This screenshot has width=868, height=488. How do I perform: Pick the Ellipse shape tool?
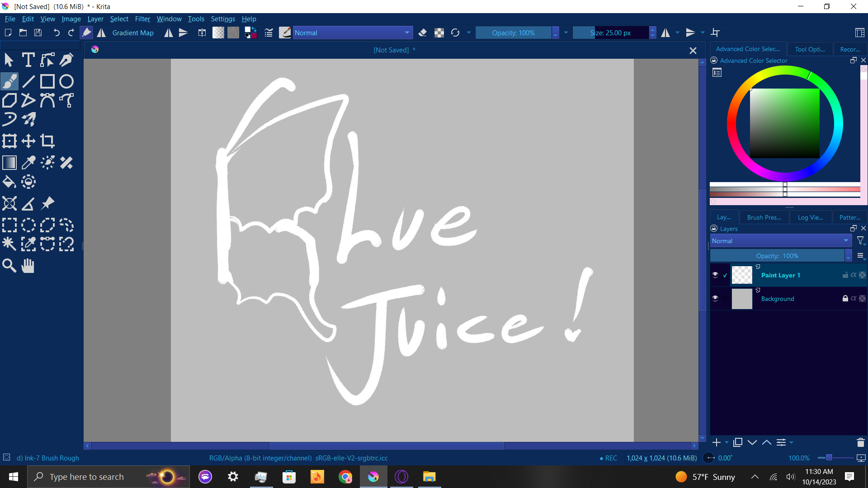(x=66, y=81)
